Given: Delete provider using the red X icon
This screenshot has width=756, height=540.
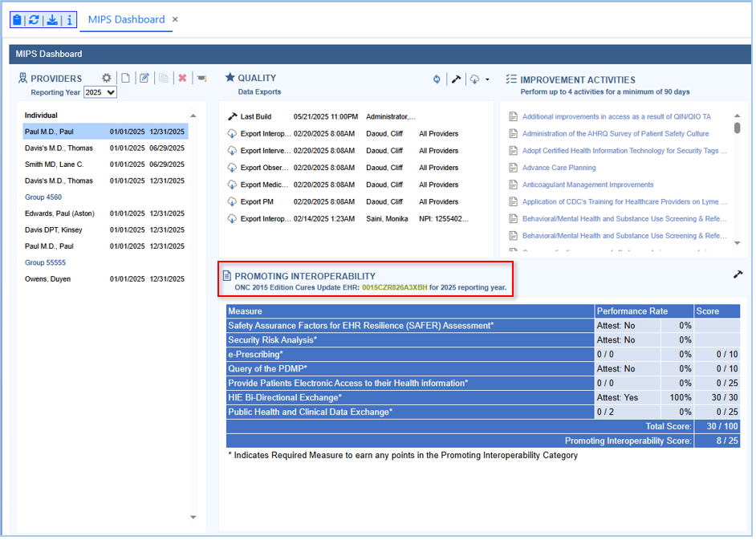Looking at the screenshot, I should tap(182, 78).
